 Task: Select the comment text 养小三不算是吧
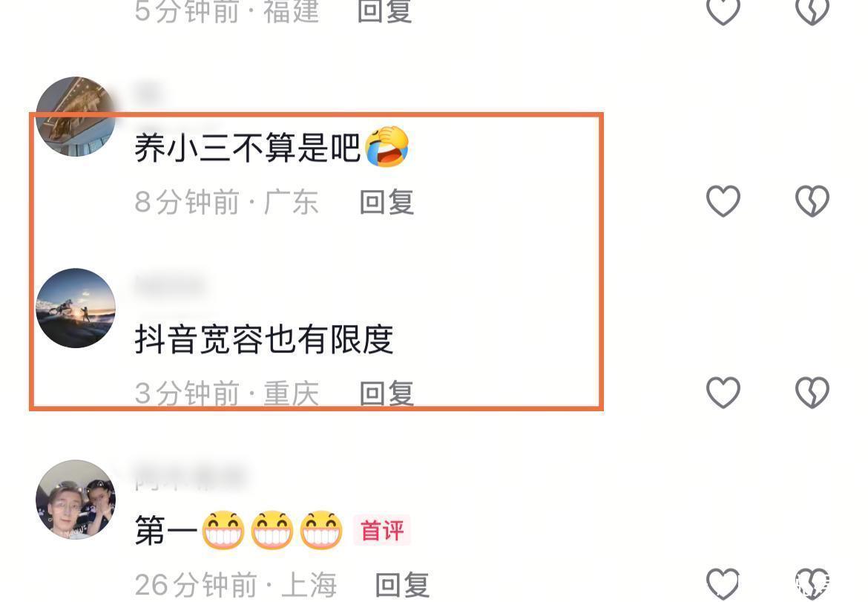click(x=248, y=148)
